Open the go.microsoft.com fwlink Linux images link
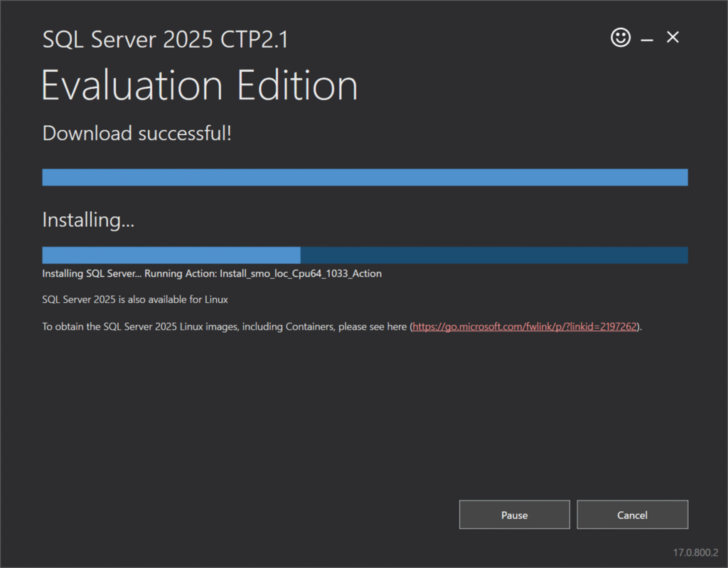The image size is (728, 568). coord(524,326)
